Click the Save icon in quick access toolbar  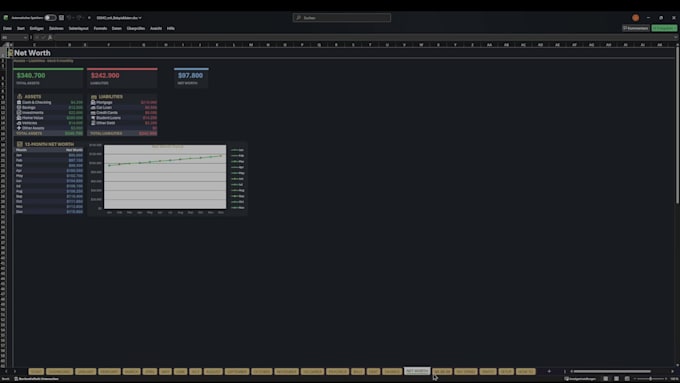61,18
